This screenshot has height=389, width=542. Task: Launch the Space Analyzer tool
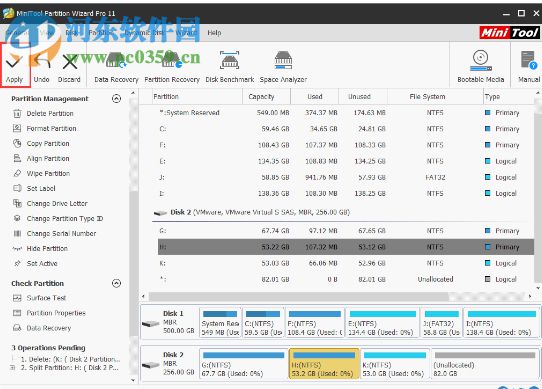coord(283,67)
